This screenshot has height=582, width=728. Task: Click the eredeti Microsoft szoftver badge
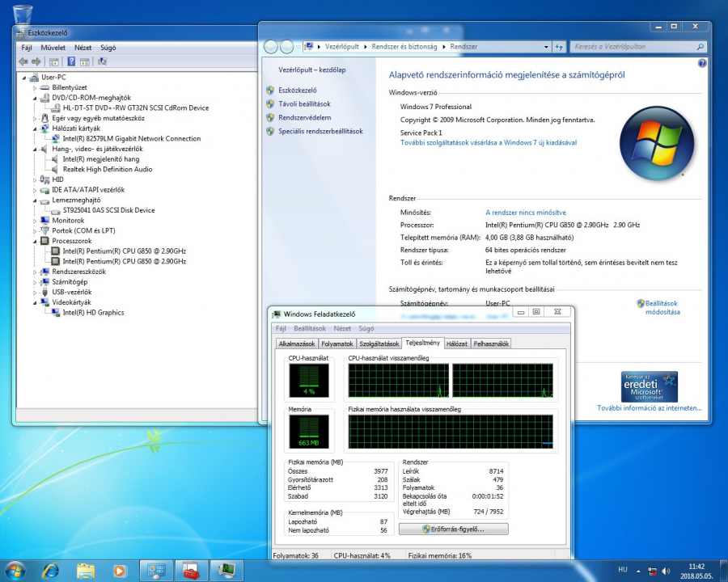[649, 386]
